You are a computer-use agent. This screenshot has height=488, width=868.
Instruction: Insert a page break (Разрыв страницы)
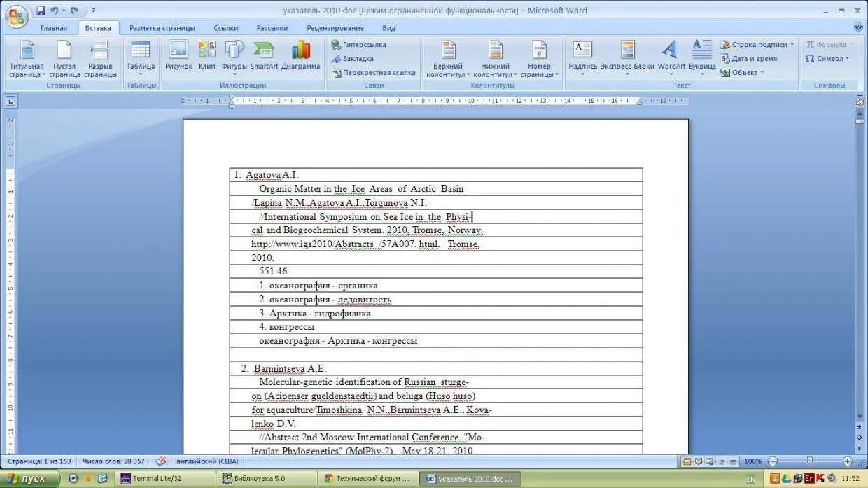click(x=101, y=59)
